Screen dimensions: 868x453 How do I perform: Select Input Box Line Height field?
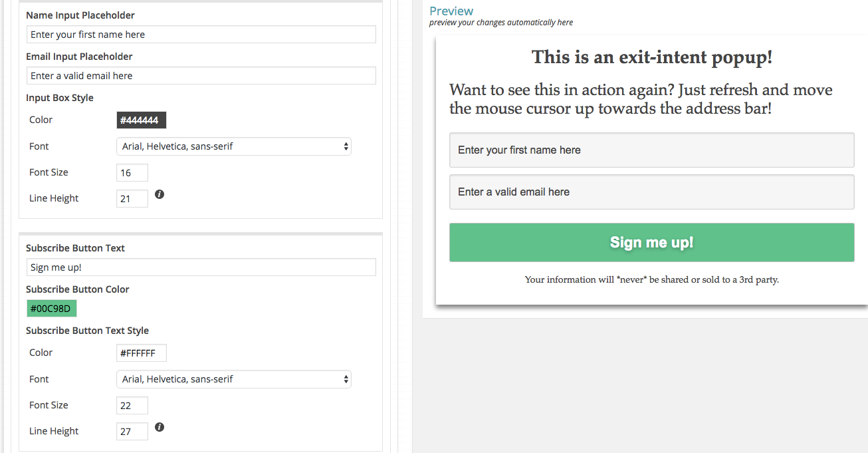pos(132,199)
